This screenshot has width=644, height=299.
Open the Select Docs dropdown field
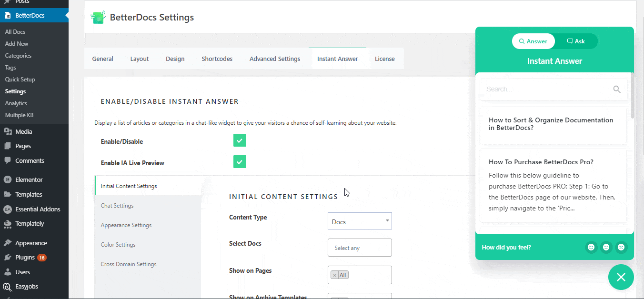360,248
